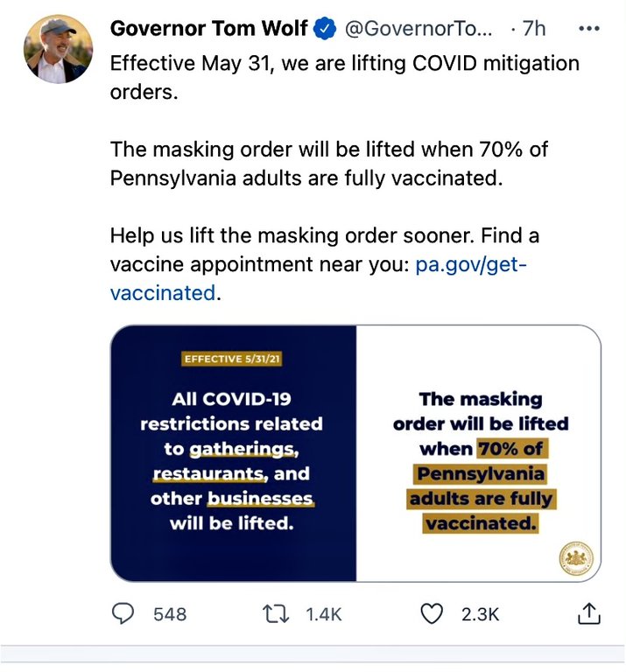Tap the share upload icon
Viewport: 626px width, 672px height.
pyautogui.click(x=588, y=613)
